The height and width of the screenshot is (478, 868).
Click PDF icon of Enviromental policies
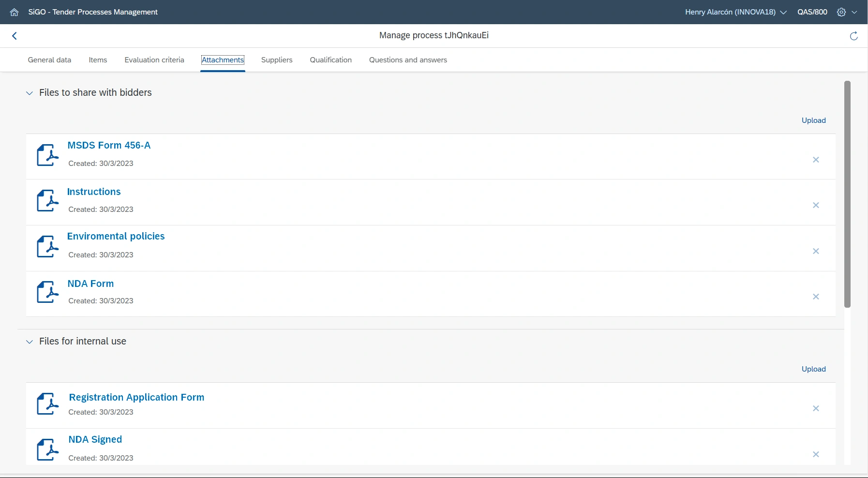point(47,246)
